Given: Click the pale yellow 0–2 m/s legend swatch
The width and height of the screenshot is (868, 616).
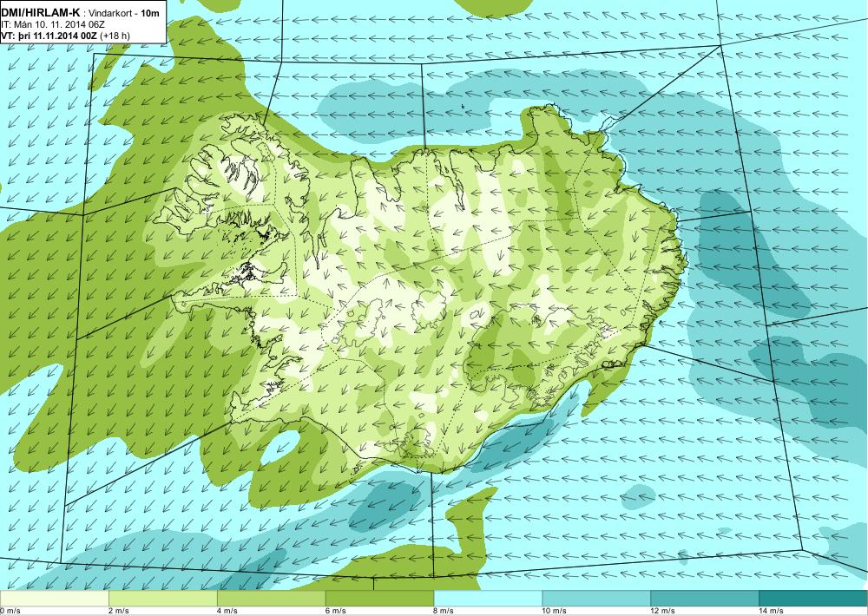Looking at the screenshot, I should tap(54, 599).
